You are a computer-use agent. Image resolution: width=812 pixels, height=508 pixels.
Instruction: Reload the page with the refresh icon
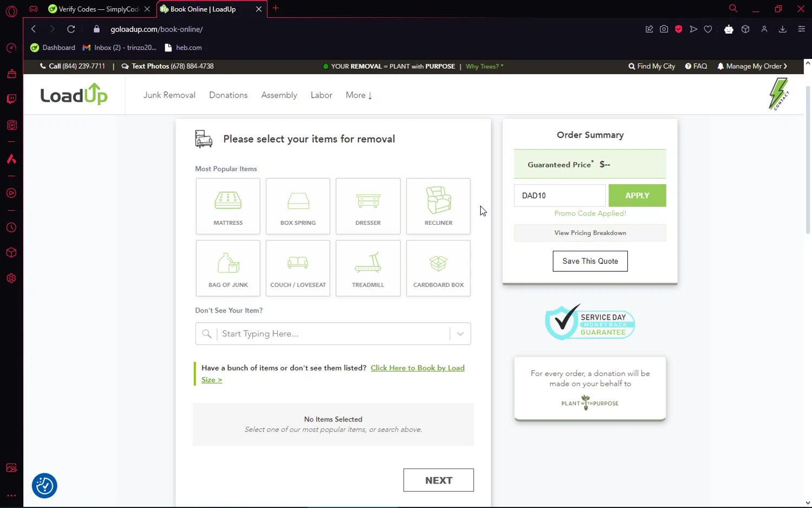(x=71, y=29)
